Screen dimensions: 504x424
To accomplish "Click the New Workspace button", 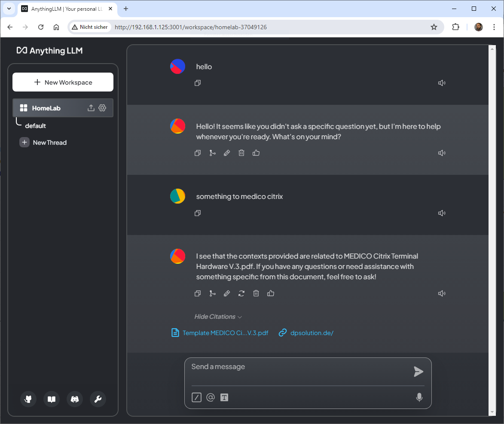I will [63, 82].
